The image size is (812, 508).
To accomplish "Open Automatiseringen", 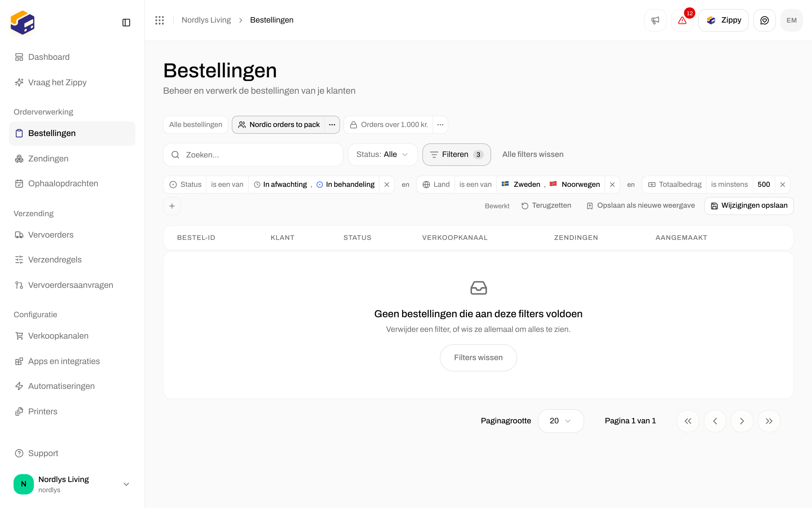I will 72,386.
